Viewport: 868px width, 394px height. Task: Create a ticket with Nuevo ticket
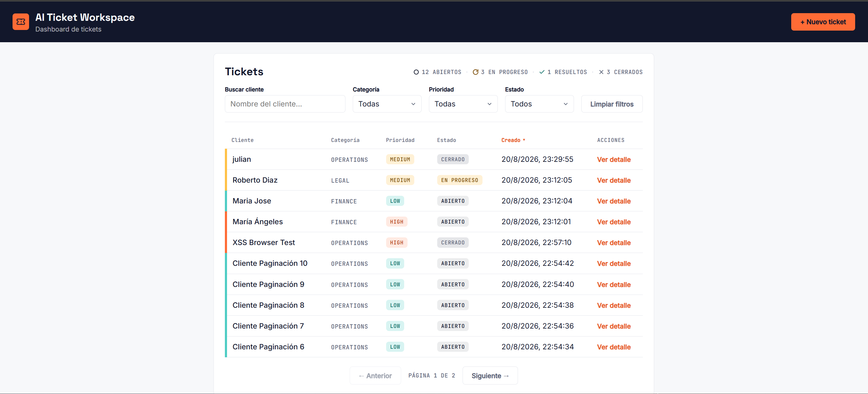pos(823,22)
